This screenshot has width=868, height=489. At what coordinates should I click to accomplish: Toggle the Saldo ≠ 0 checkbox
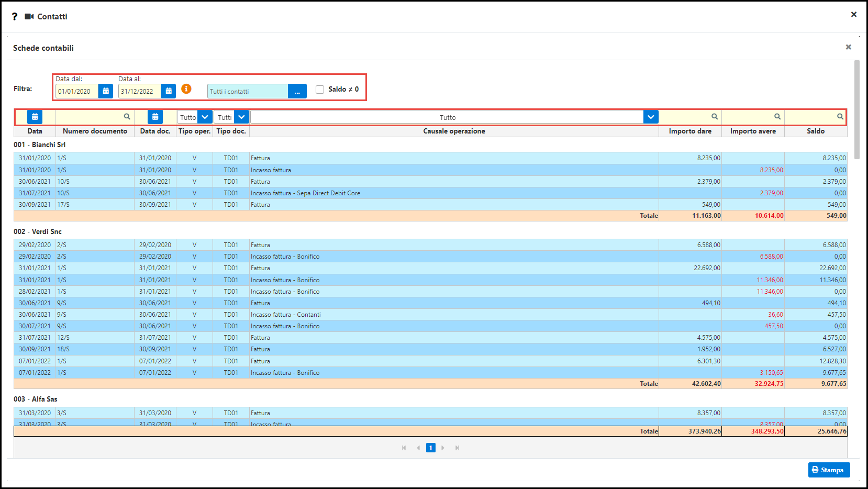point(320,90)
